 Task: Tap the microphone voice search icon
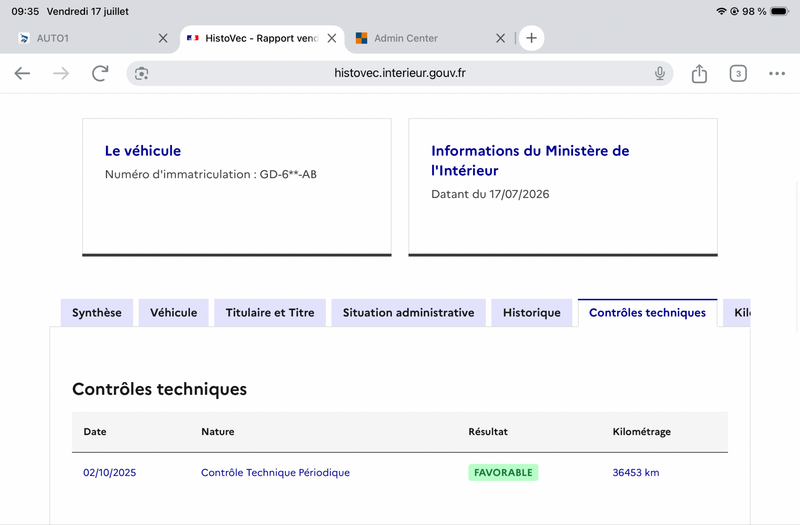[x=660, y=73]
